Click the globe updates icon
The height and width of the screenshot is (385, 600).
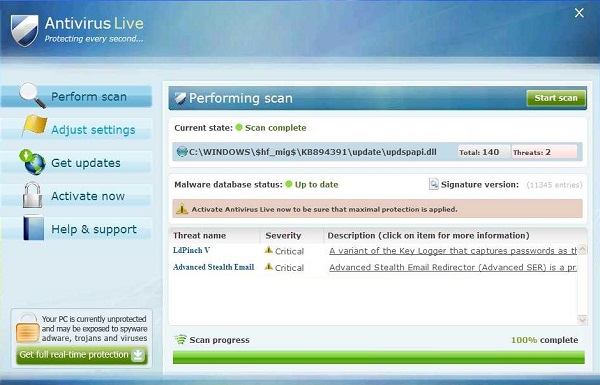33,162
